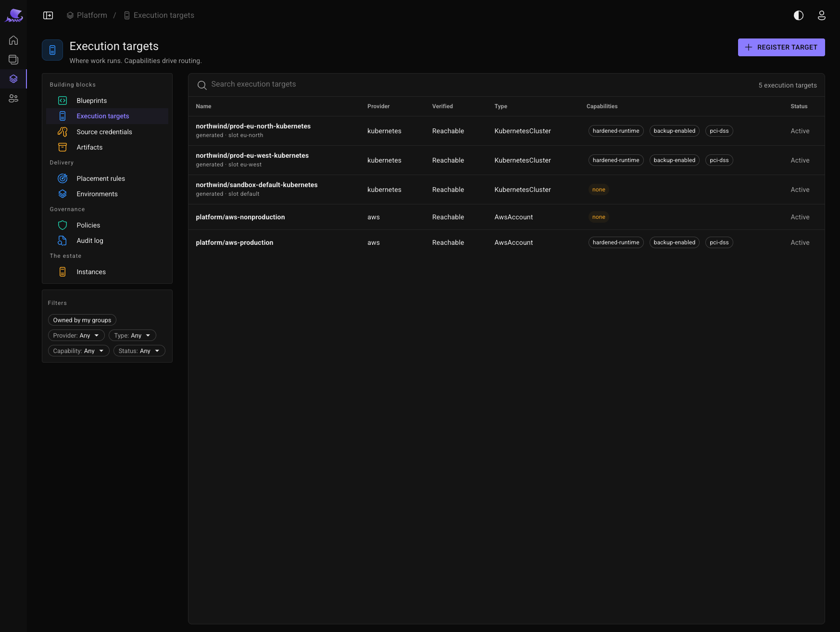Click the Register Target button

781,47
